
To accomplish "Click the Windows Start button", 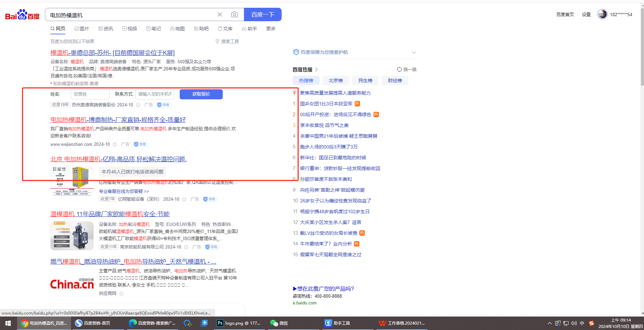I will point(8,323).
